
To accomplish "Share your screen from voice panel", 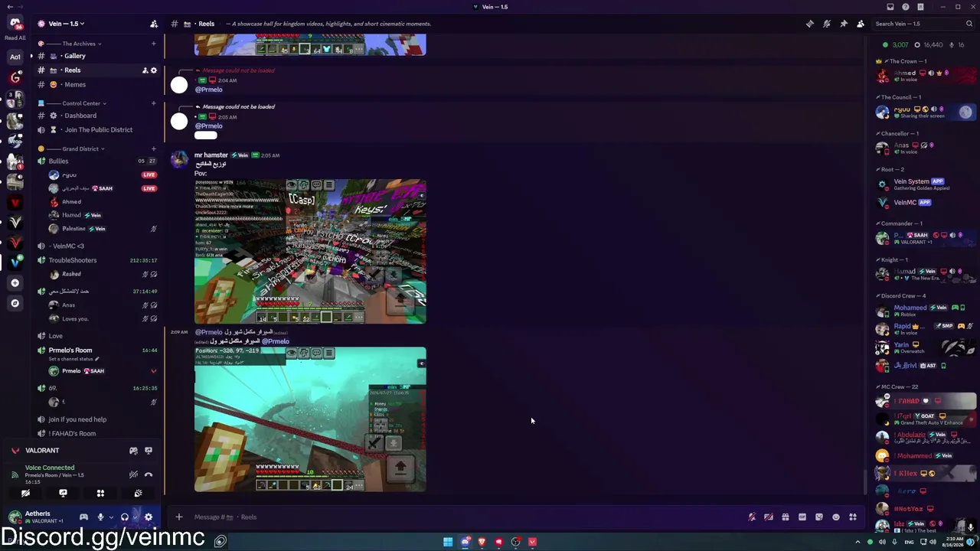I will [63, 494].
